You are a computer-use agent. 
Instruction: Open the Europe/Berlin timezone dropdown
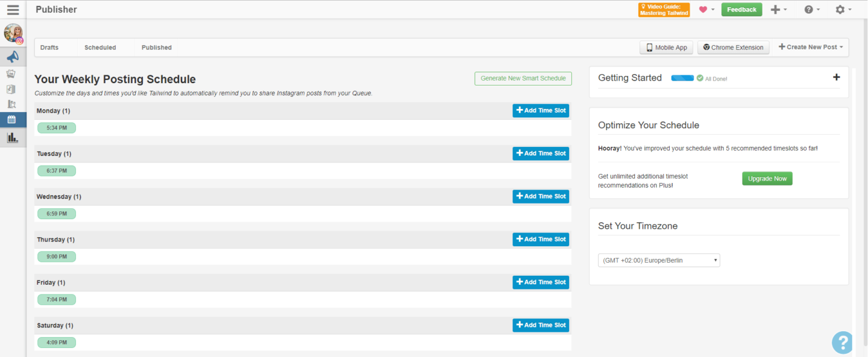coord(659,261)
